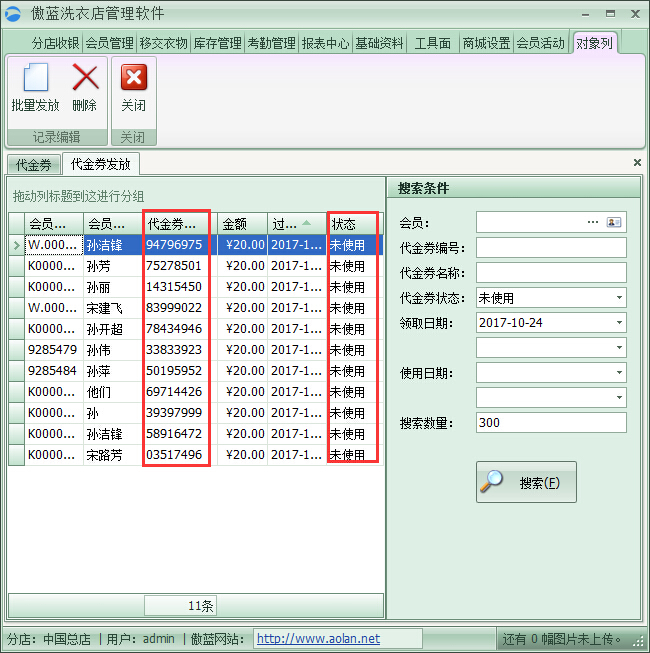Open 会员管理 menu tab
Viewport: 650px width, 653px height.
click(110, 43)
